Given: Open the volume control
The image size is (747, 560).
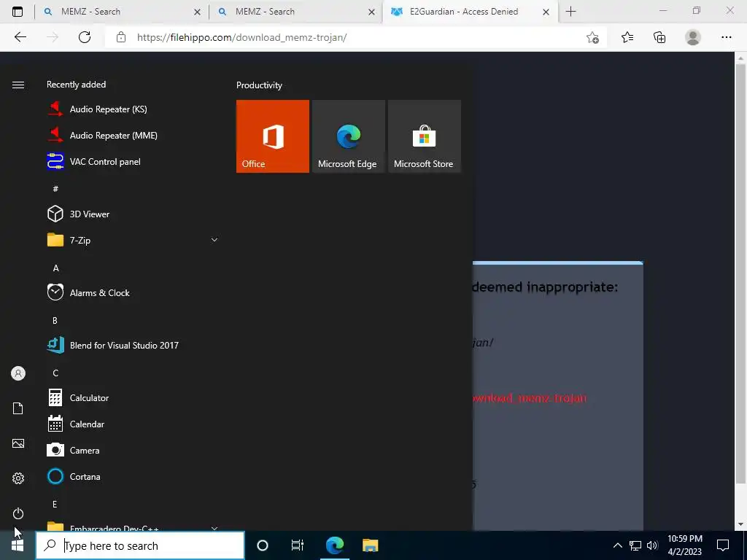Looking at the screenshot, I should coord(652,545).
